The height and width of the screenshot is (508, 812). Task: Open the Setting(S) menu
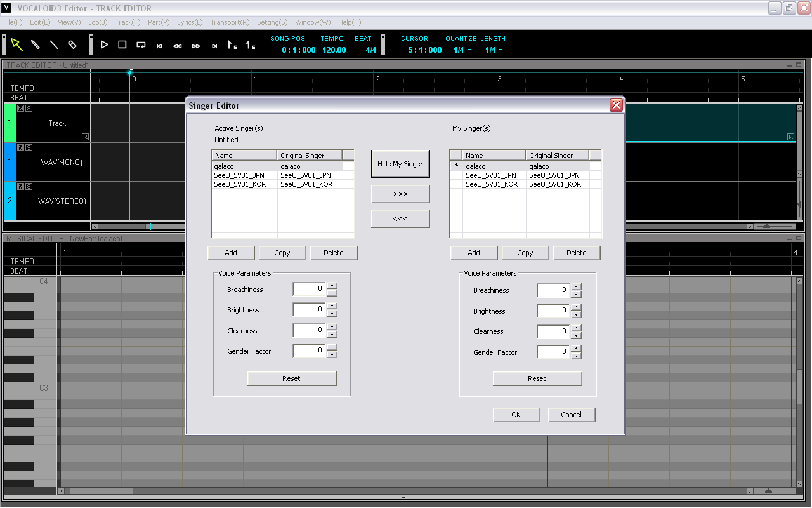(272, 22)
